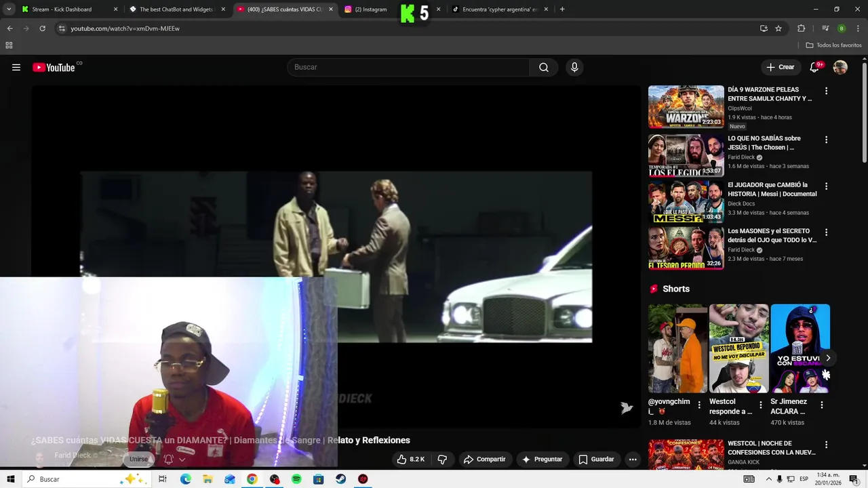Click the install app icon in address bar

[764, 28]
